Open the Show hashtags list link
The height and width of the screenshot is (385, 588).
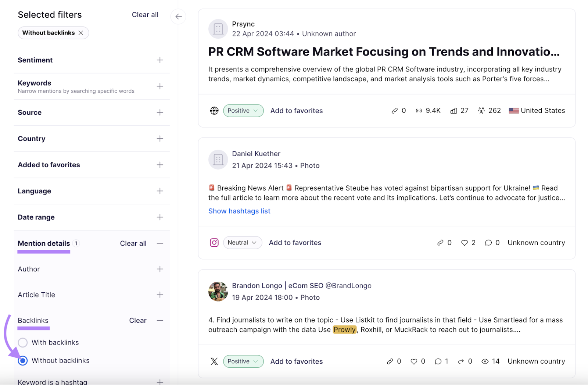[239, 211]
